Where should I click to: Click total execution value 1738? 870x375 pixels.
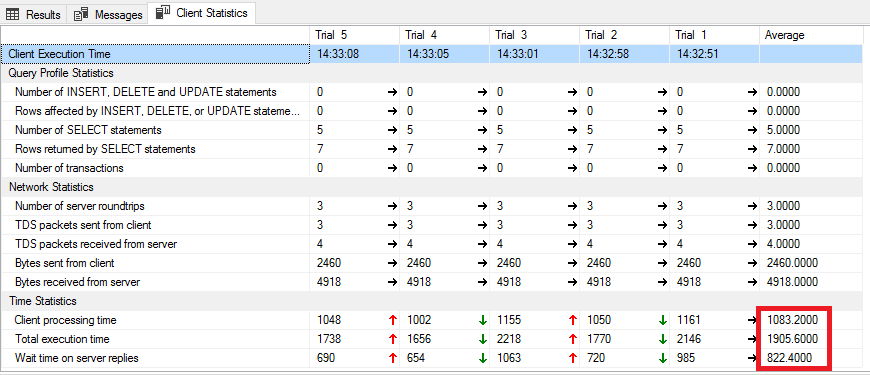(329, 339)
